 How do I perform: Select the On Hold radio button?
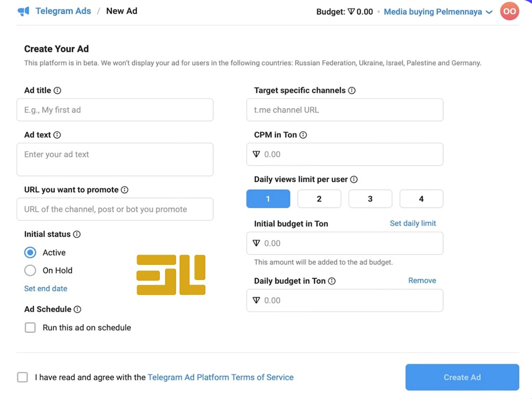click(30, 270)
